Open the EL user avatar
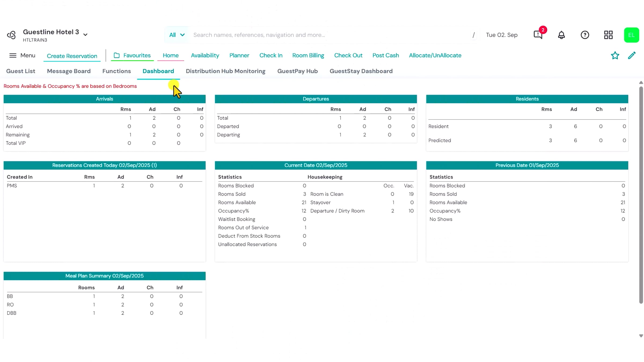 (631, 35)
